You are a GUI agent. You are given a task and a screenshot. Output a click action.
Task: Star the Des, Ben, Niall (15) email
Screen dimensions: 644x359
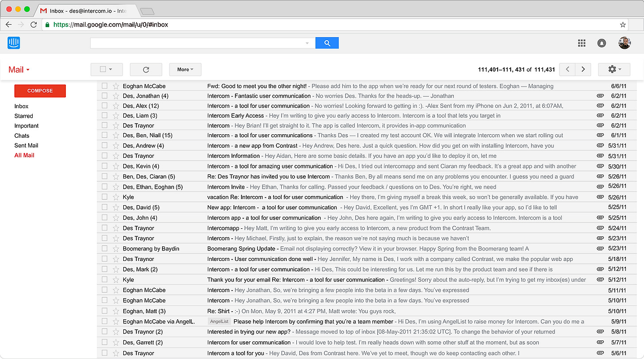(x=116, y=135)
